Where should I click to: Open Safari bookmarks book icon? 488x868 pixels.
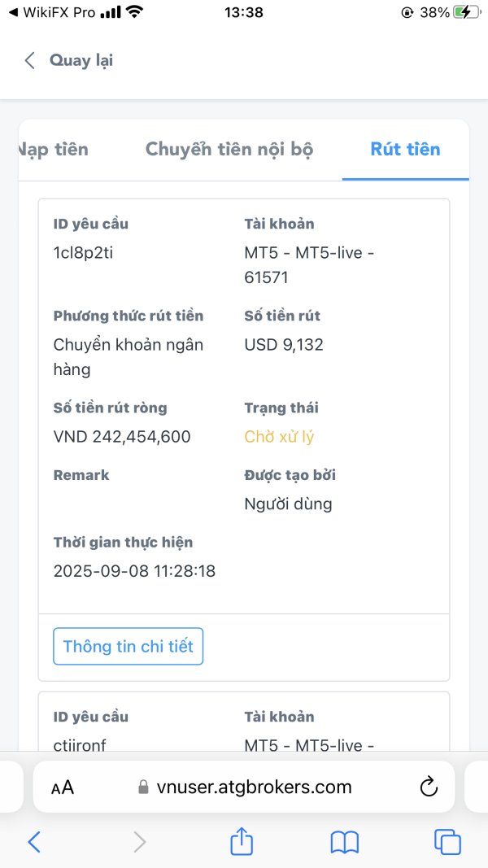pos(345,841)
